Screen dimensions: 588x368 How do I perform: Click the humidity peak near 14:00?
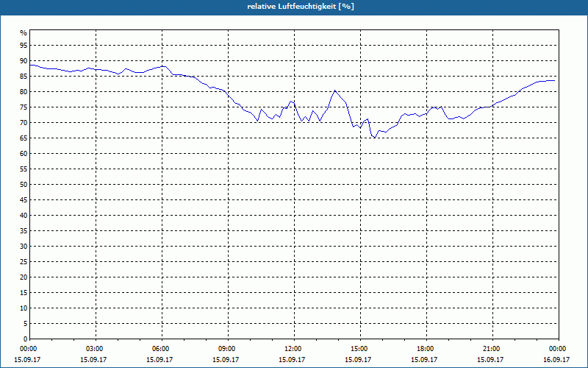(335, 91)
